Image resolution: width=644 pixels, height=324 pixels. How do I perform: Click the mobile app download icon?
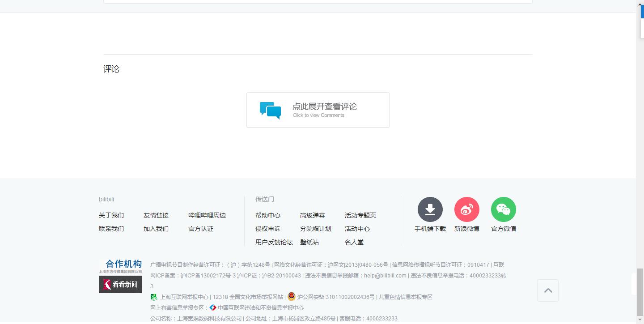pyautogui.click(x=430, y=209)
